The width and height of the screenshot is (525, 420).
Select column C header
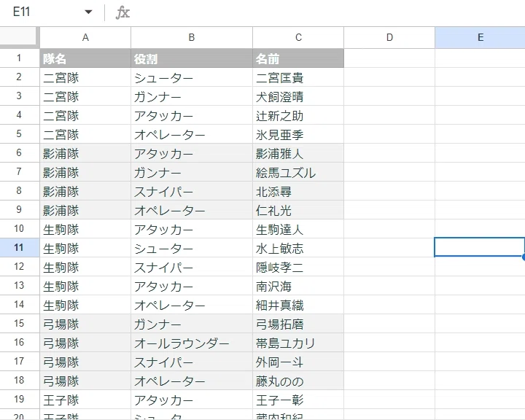tap(298, 37)
